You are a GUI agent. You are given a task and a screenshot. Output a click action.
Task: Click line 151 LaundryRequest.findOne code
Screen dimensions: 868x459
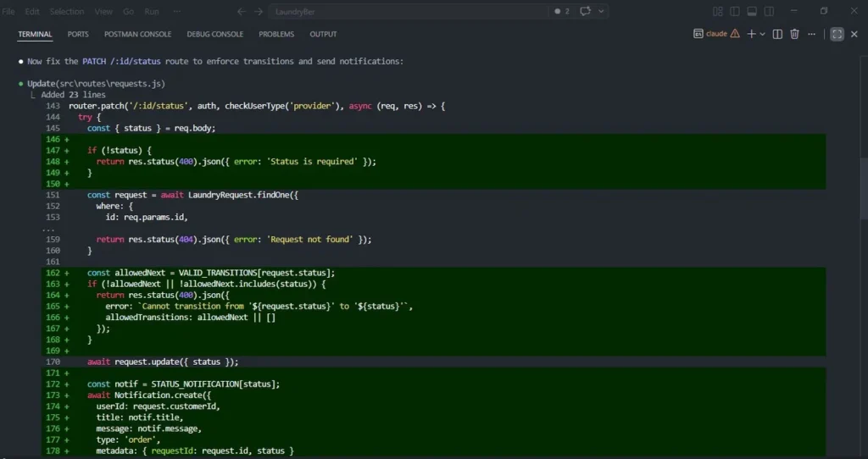[x=192, y=195]
